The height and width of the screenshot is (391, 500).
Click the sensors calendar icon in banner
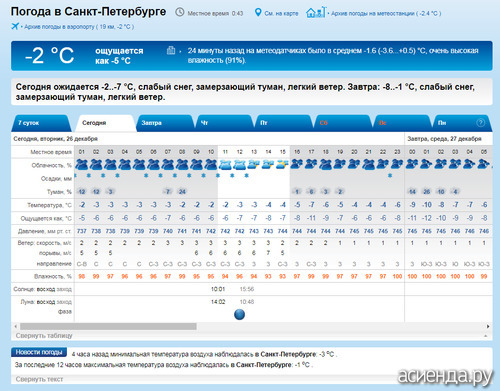click(x=171, y=50)
